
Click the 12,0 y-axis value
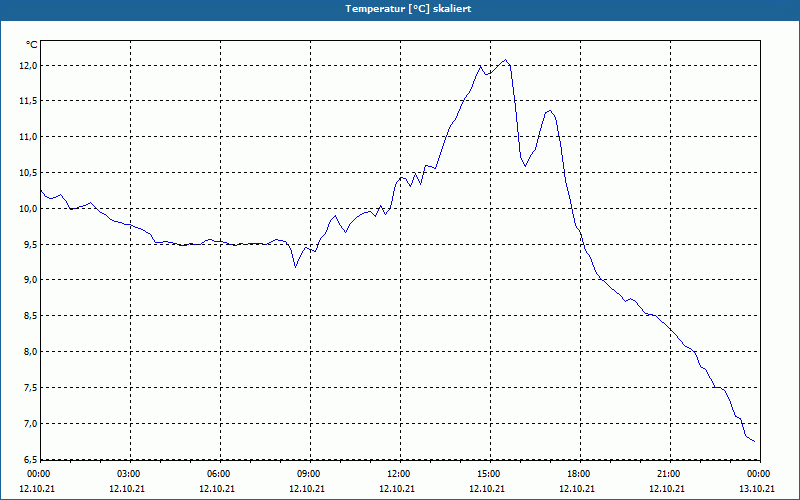[x=29, y=65]
